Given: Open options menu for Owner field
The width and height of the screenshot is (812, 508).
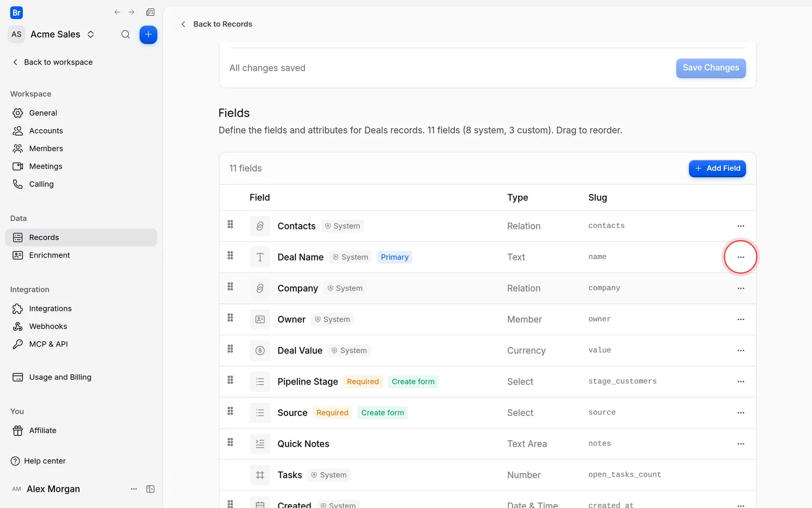Looking at the screenshot, I should (x=741, y=320).
